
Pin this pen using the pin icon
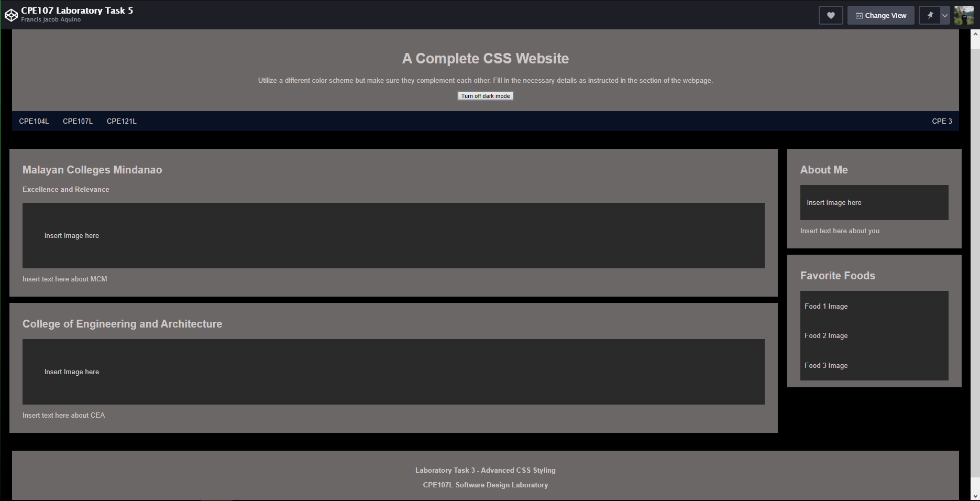point(930,15)
